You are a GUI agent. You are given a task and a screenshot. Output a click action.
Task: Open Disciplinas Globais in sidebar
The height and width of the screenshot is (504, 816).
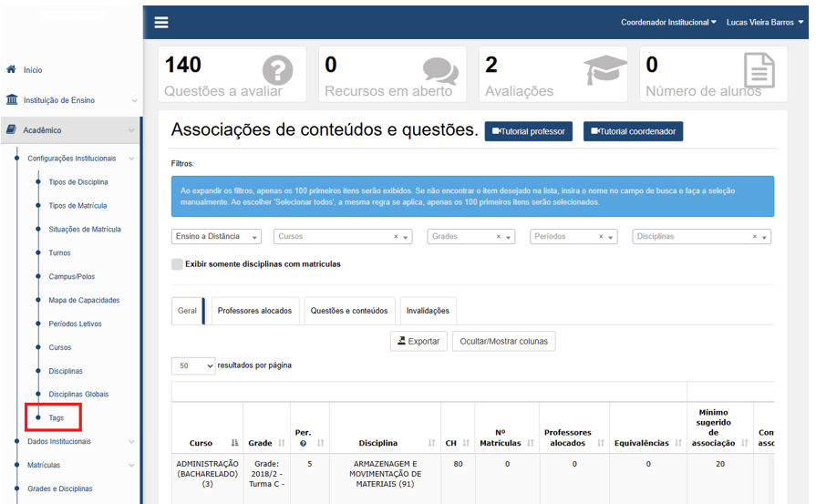(78, 395)
